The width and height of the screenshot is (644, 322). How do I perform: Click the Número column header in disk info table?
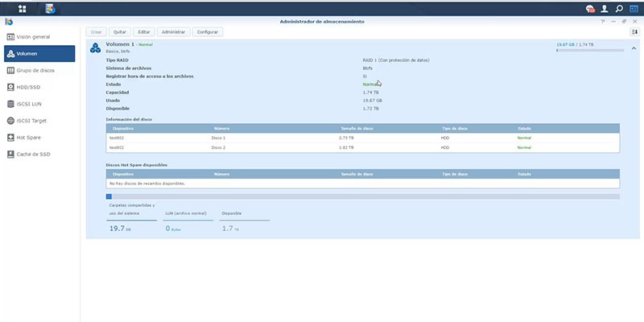222,129
